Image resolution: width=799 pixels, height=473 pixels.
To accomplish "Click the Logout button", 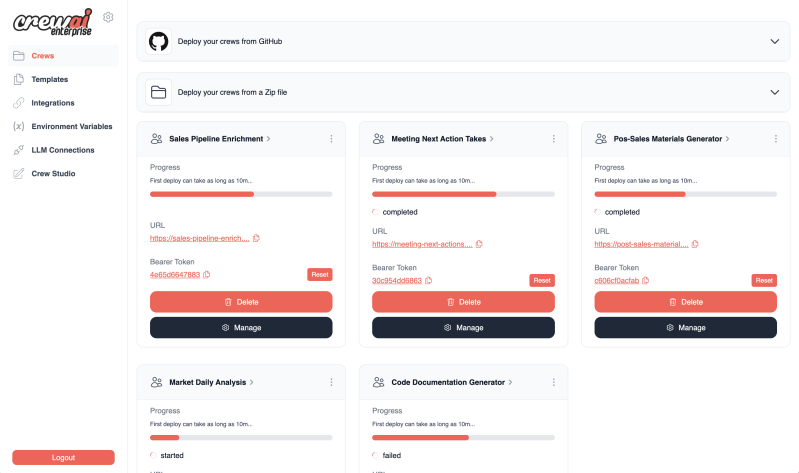I will (x=63, y=457).
